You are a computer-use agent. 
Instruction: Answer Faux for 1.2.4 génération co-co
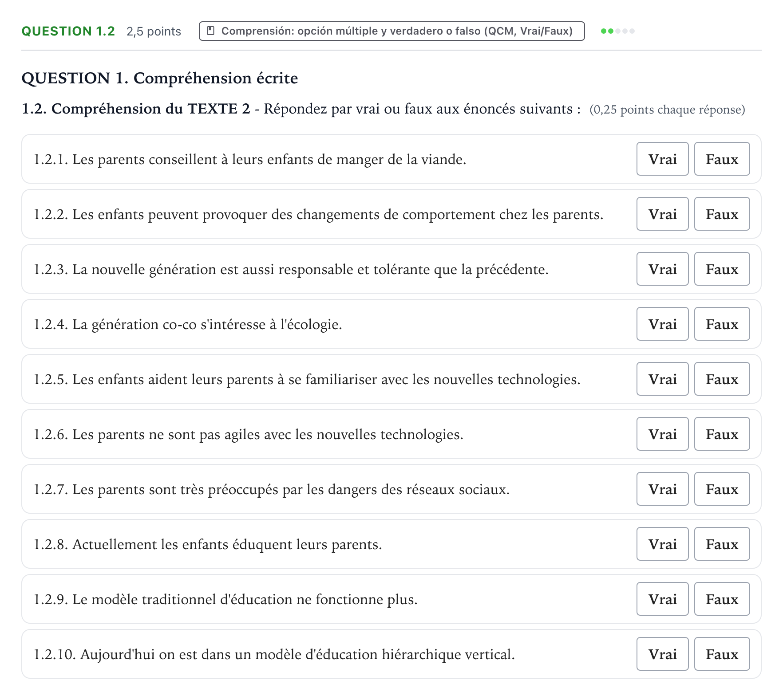pyautogui.click(x=722, y=324)
